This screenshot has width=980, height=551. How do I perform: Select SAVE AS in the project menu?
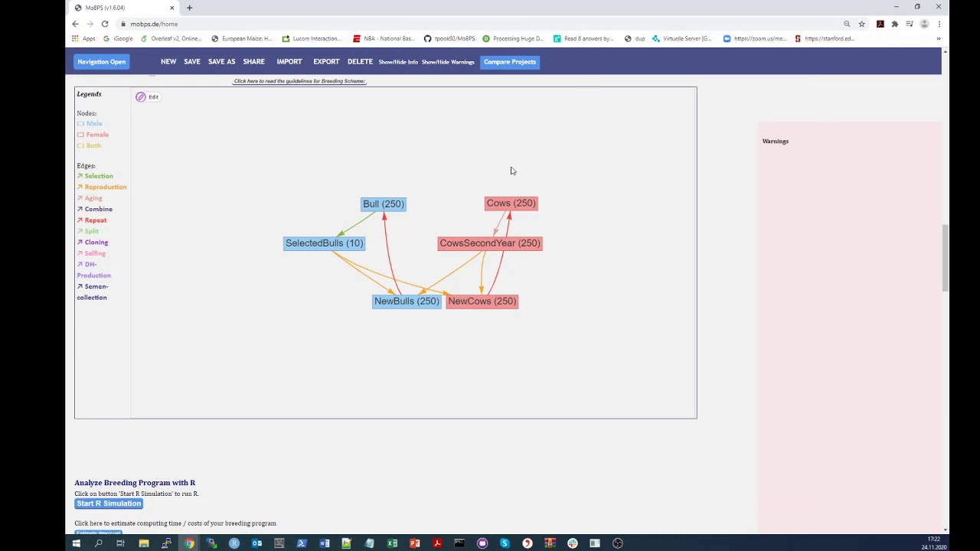tap(222, 62)
